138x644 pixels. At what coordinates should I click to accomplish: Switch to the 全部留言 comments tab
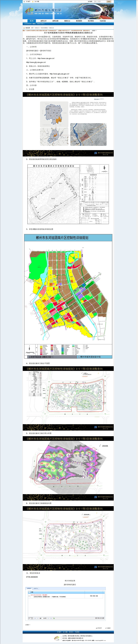point(29,589)
